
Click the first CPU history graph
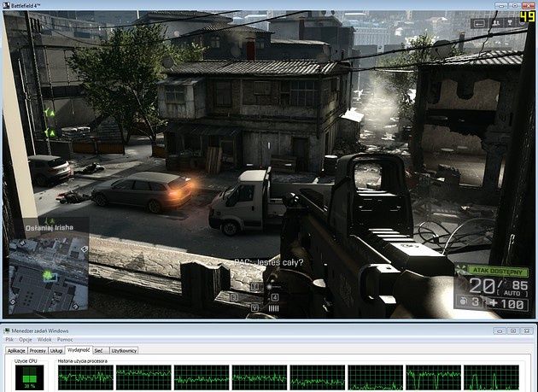pyautogui.click(x=85, y=377)
